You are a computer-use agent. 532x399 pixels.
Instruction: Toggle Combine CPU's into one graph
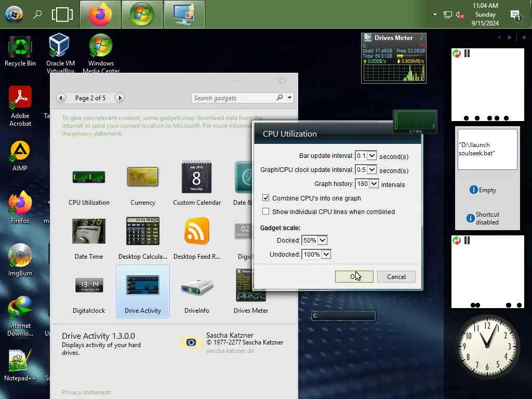(265, 198)
